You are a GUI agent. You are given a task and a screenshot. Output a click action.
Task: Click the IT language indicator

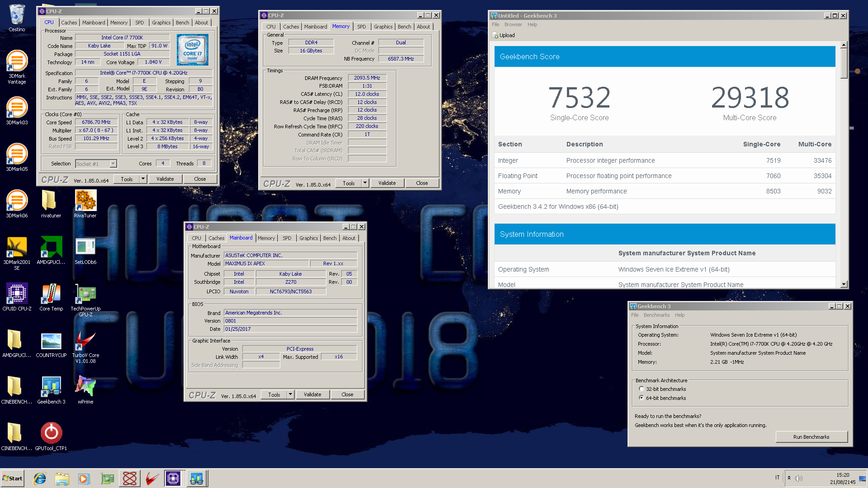point(778,478)
